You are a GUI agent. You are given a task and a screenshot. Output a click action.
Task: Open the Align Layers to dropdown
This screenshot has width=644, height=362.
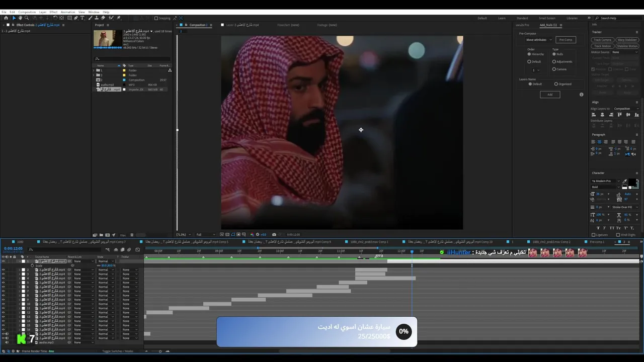tap(625, 109)
